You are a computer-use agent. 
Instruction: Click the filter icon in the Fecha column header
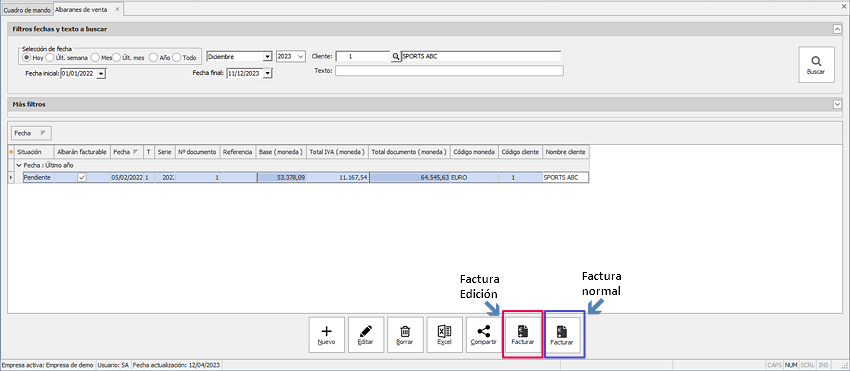(135, 152)
